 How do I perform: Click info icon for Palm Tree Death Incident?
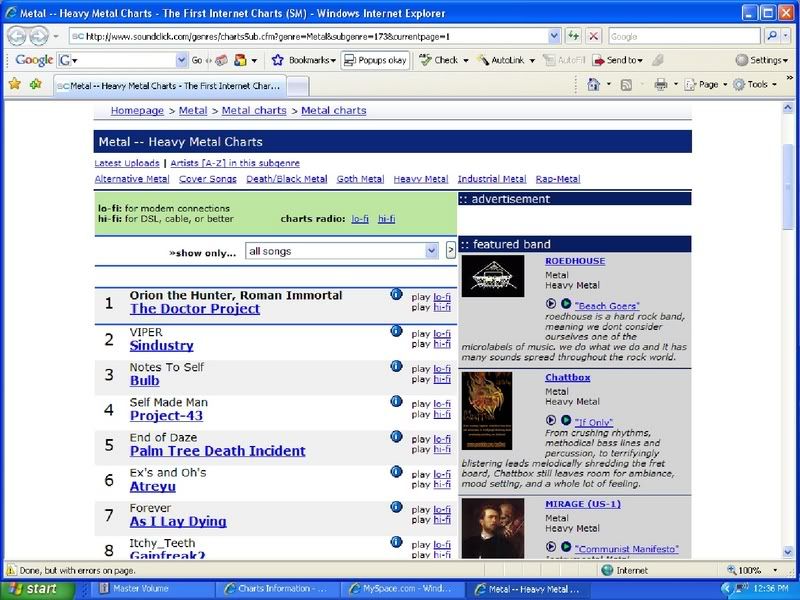(396, 437)
